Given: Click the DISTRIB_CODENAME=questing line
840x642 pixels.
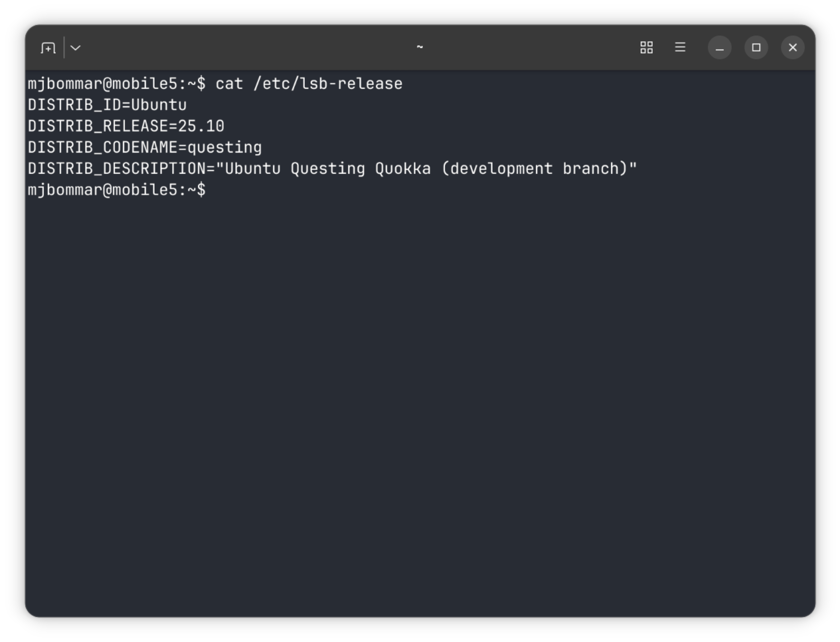Looking at the screenshot, I should [145, 148].
